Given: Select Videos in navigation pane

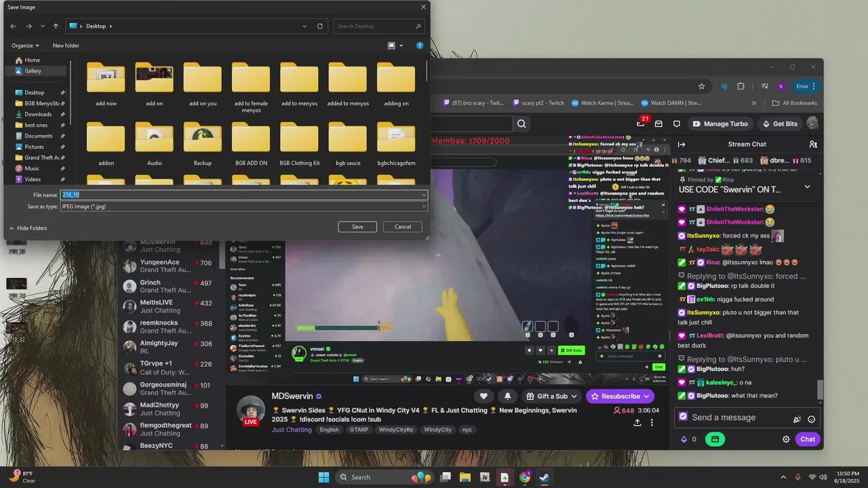Looking at the screenshot, I should 33,179.
